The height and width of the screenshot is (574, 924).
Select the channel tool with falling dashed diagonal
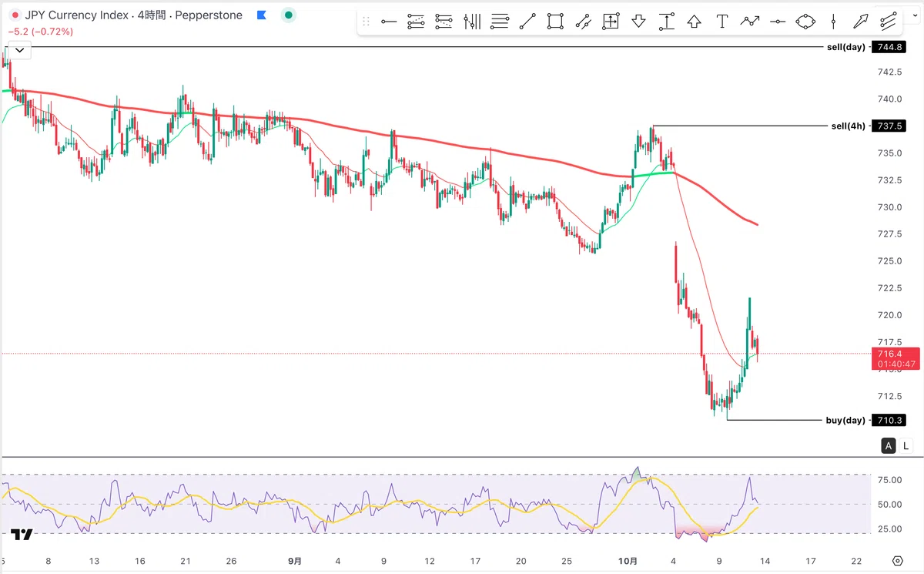click(444, 22)
